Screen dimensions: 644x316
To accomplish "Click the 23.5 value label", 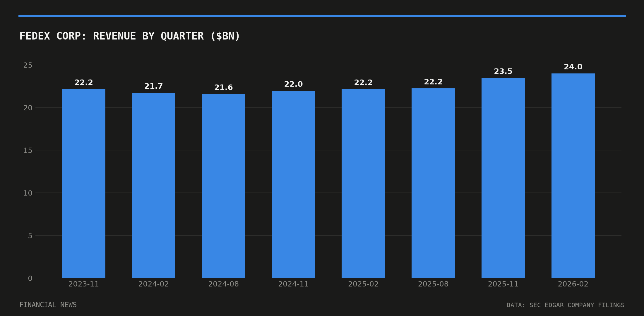I will (x=503, y=71).
